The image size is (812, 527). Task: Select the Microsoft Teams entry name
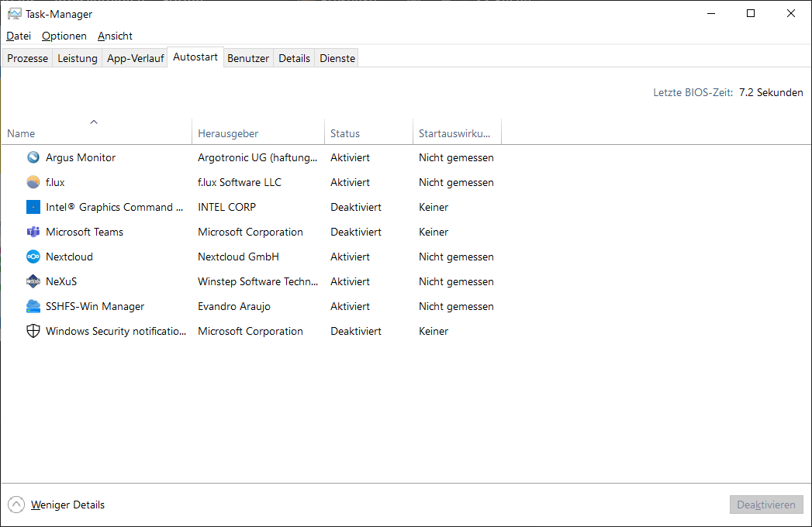tap(85, 232)
